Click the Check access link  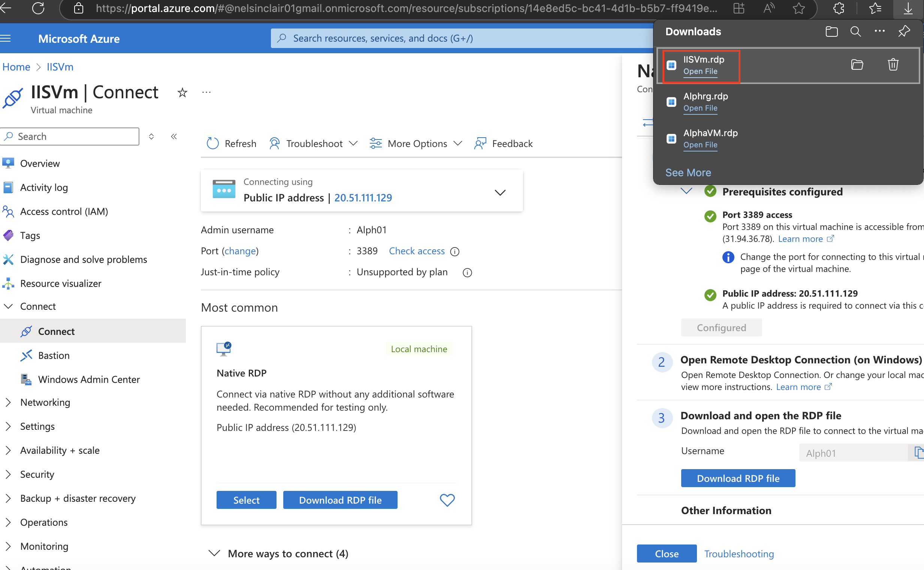pyautogui.click(x=417, y=251)
